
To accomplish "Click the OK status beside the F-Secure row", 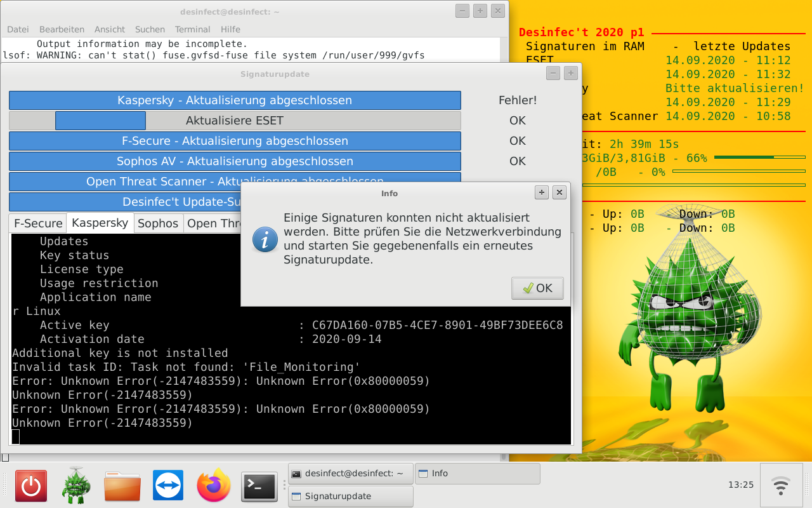I will pos(518,141).
